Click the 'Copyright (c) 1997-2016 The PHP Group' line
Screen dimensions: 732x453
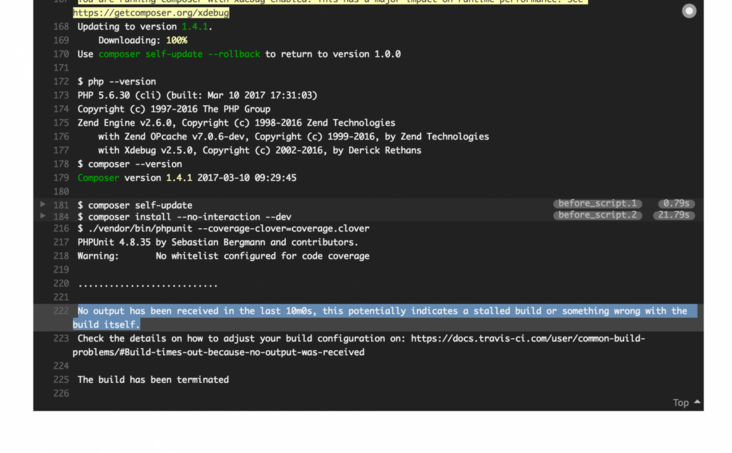174,109
